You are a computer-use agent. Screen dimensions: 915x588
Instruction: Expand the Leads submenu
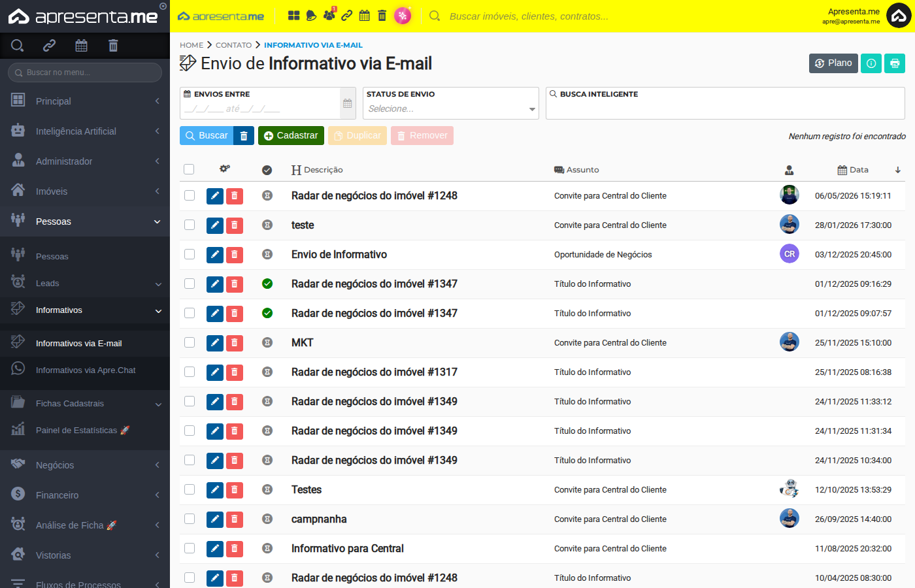click(85, 284)
